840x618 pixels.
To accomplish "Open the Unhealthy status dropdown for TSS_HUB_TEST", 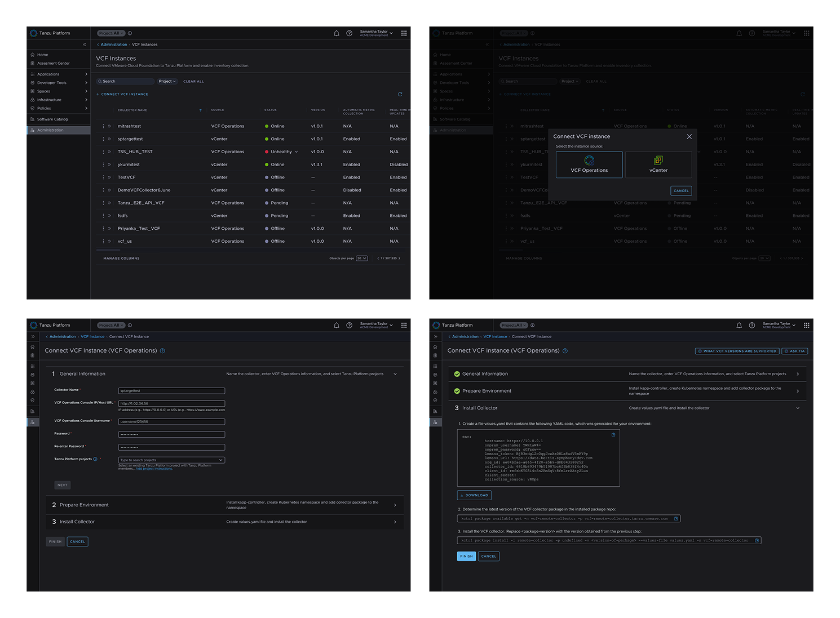I will point(296,152).
